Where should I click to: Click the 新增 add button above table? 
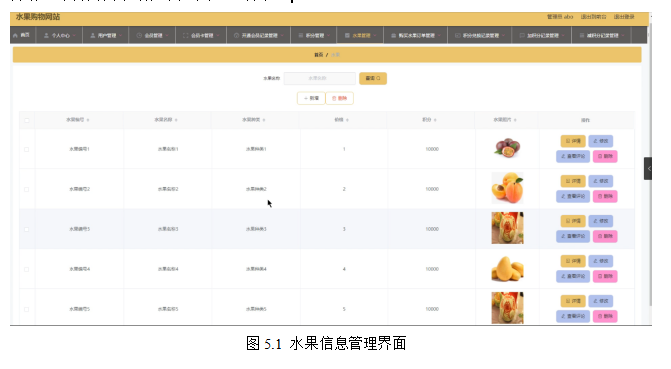311,98
